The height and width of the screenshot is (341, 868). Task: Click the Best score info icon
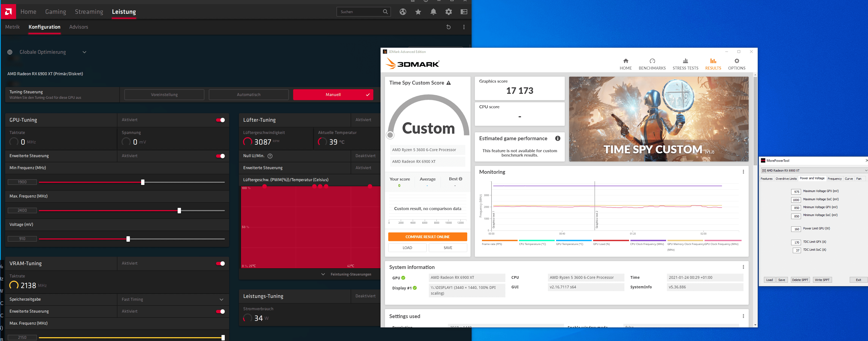[x=460, y=179]
